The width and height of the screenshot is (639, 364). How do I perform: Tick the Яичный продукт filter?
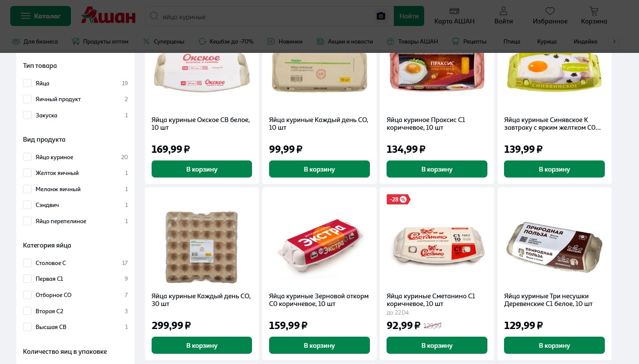(27, 99)
